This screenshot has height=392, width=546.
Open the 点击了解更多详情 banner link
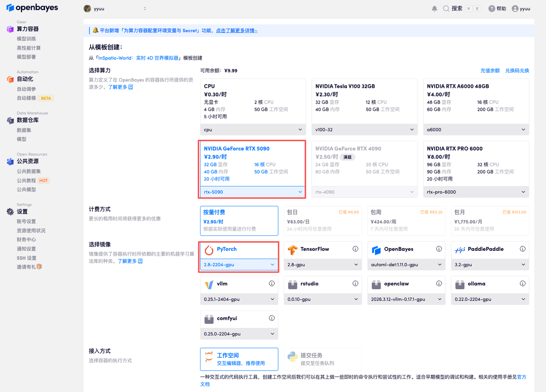point(237,31)
